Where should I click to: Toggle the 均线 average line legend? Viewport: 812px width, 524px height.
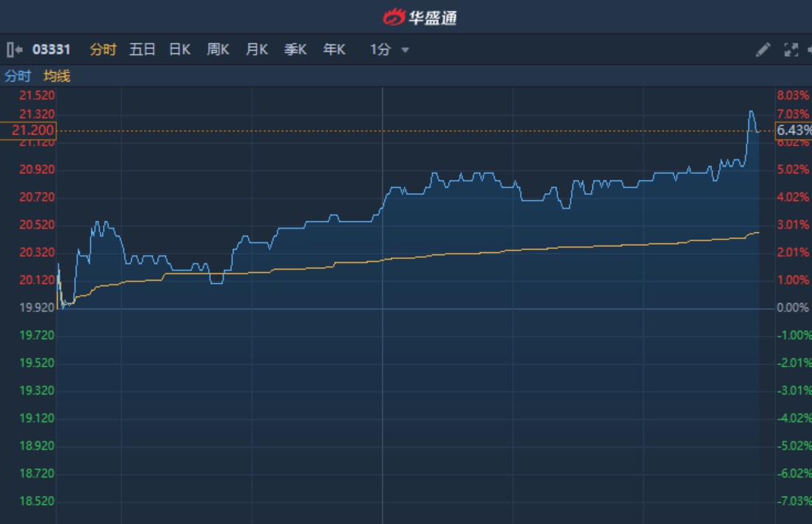click(57, 76)
